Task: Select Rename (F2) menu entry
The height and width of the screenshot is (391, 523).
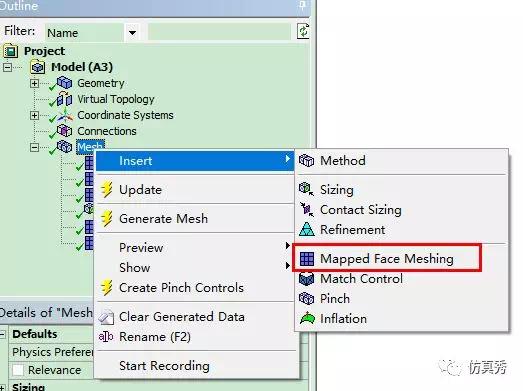Action: 155,337
